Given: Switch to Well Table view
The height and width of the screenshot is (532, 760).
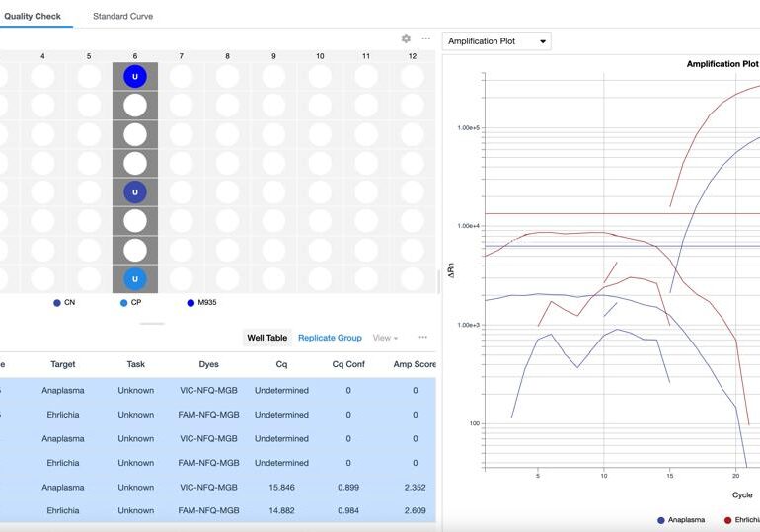Looking at the screenshot, I should [267, 338].
